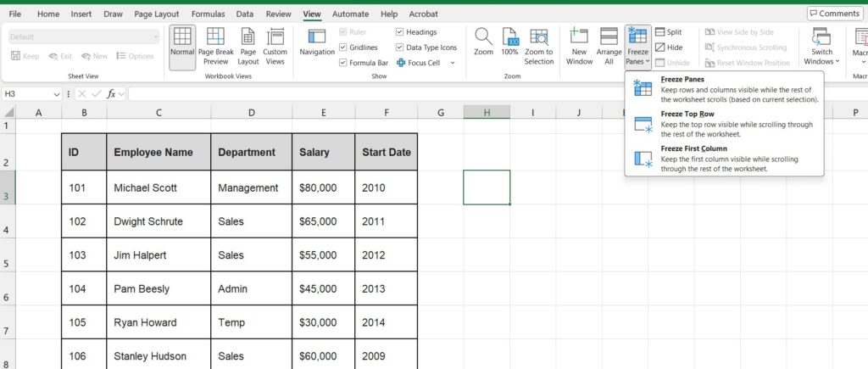868x369 pixels.
Task: Switch to the Home tab
Action: coord(48,14)
